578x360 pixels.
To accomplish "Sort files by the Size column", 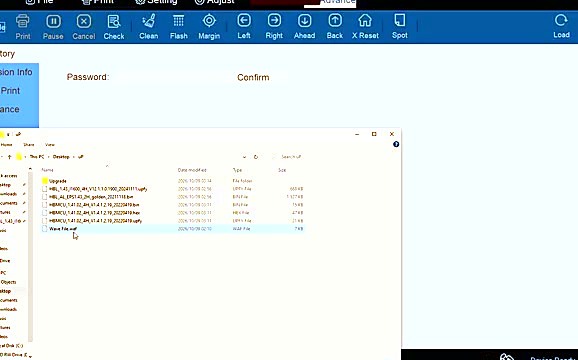I will (x=282, y=170).
